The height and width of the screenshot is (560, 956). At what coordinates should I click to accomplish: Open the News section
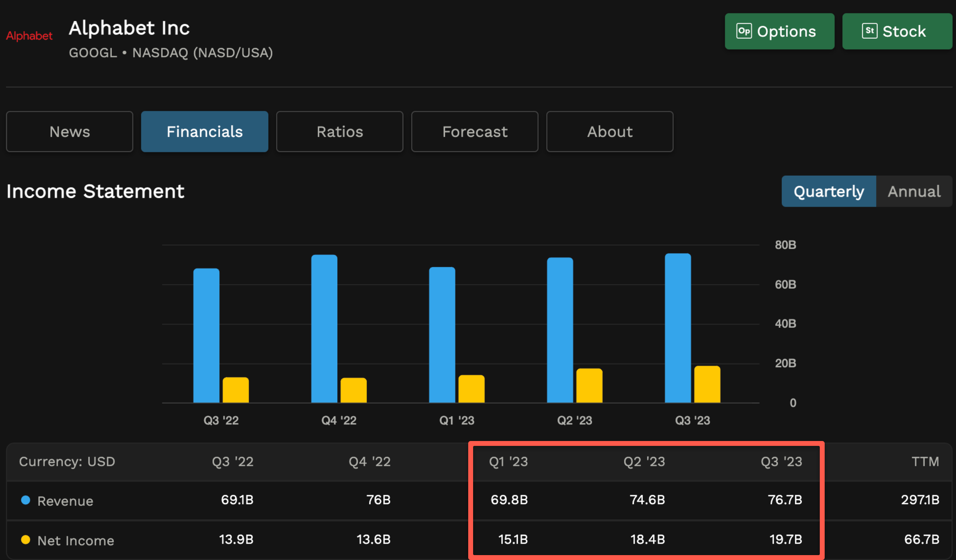pyautogui.click(x=69, y=131)
